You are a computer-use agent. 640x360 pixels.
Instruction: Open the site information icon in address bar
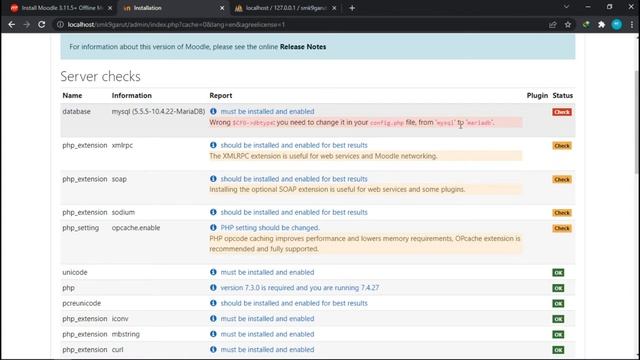(60, 24)
